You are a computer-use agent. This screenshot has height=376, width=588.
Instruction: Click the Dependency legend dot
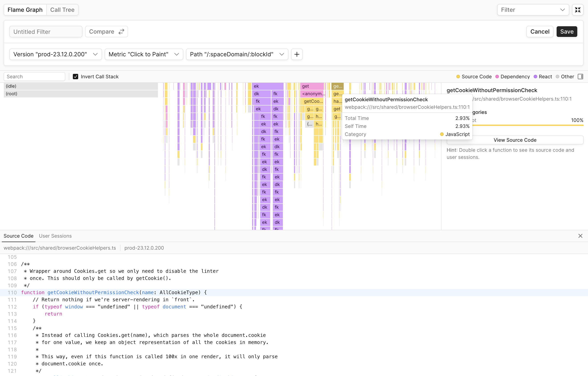tap(497, 77)
